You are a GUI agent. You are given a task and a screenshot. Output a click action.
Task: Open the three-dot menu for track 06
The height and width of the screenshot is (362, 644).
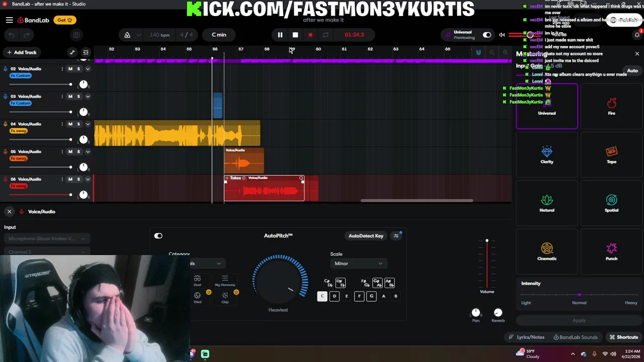click(62, 179)
